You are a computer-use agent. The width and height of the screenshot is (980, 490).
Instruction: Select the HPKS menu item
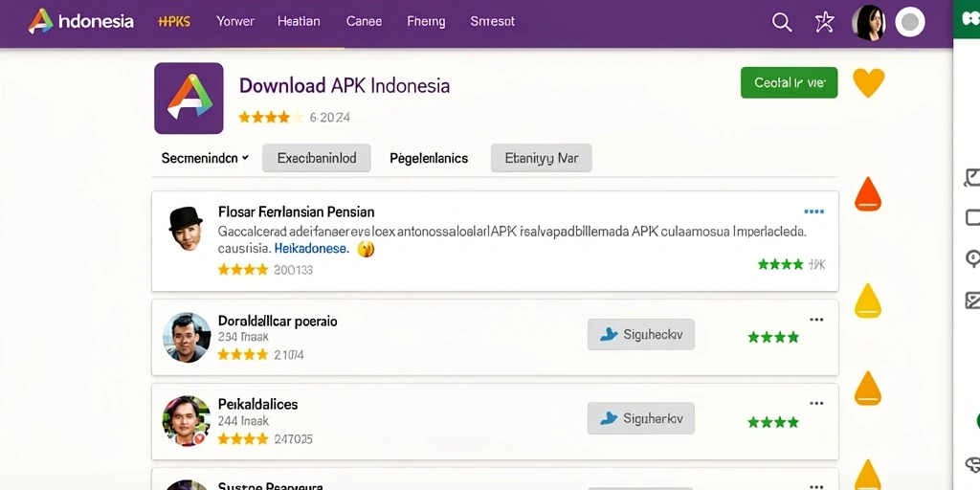[174, 22]
